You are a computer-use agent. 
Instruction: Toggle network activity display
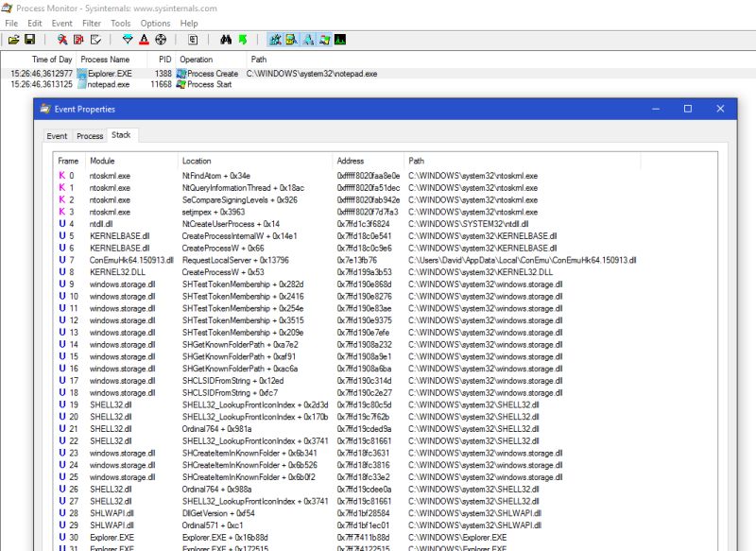[x=307, y=39]
